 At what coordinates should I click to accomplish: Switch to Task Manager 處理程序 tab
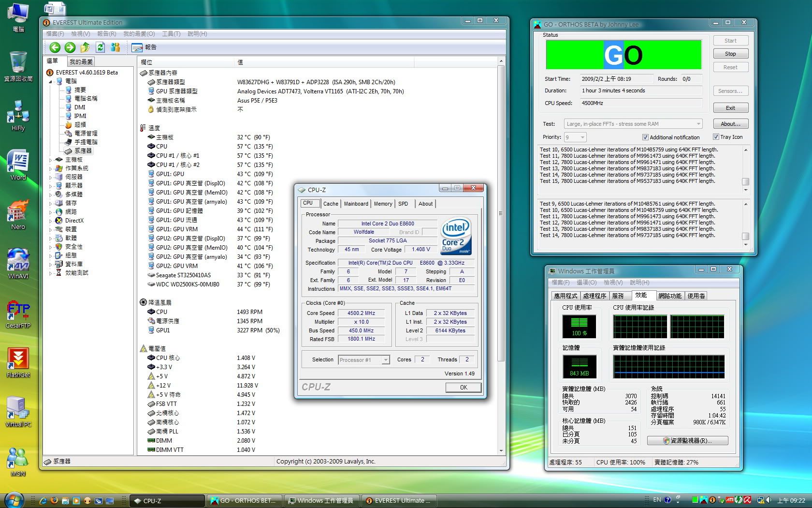[x=594, y=296]
